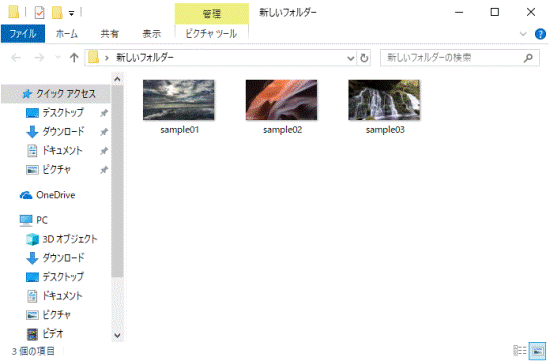Click navigation pane scroll up arrow
The width and height of the screenshot is (550, 361).
(118, 79)
